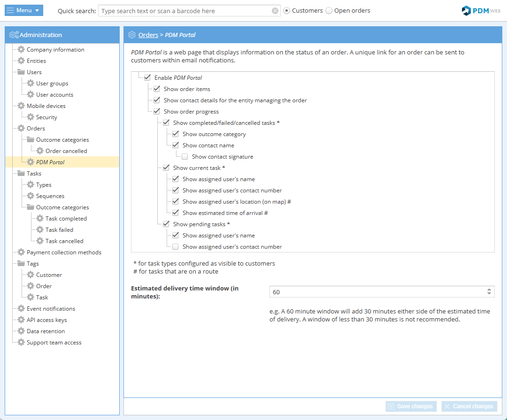
Task: Click the gear icon next to Event notifications
Action: [x=21, y=309]
